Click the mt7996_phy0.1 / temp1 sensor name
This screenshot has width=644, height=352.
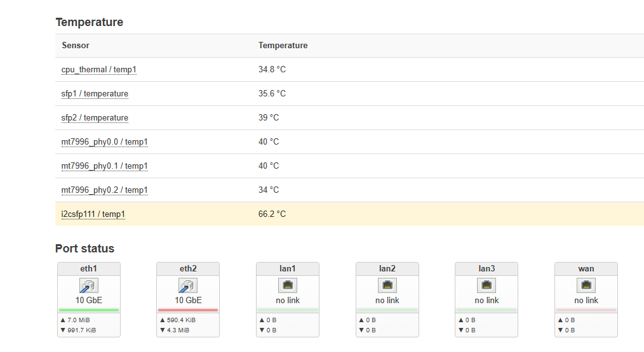104,166
